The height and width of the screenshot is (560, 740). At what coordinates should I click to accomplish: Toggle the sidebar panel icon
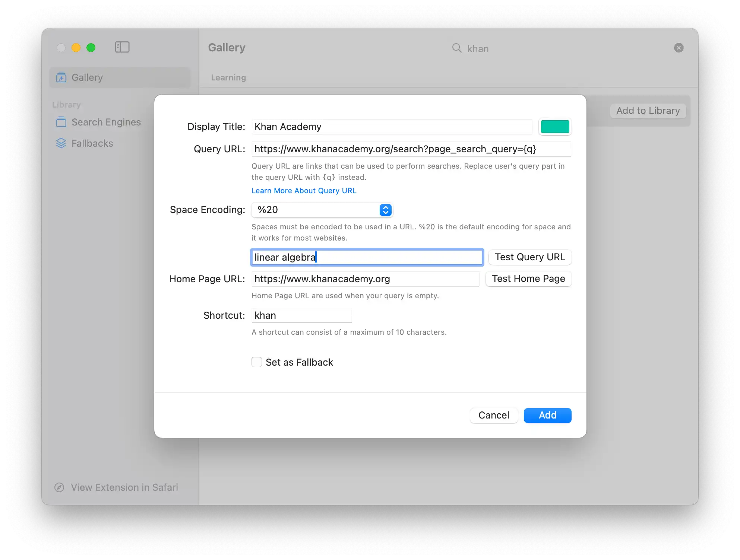pos(122,47)
